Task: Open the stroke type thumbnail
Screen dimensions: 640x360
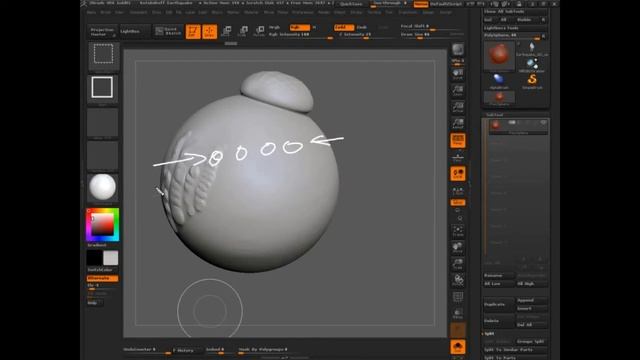Action: coord(102,88)
